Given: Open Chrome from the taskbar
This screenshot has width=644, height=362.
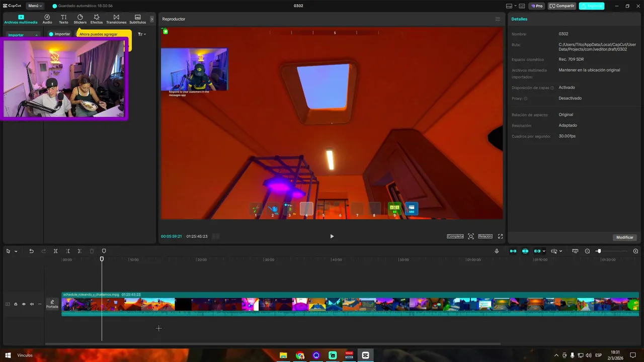Looking at the screenshot, I should point(300,355).
